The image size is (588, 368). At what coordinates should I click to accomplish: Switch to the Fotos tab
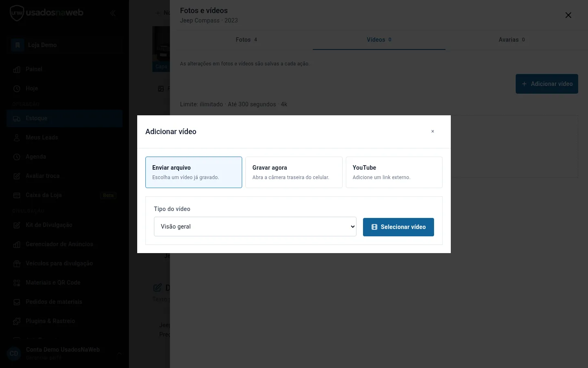click(246, 40)
